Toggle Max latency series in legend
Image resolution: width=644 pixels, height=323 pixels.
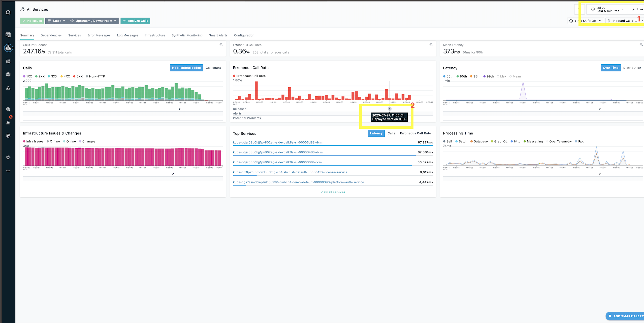(x=501, y=76)
